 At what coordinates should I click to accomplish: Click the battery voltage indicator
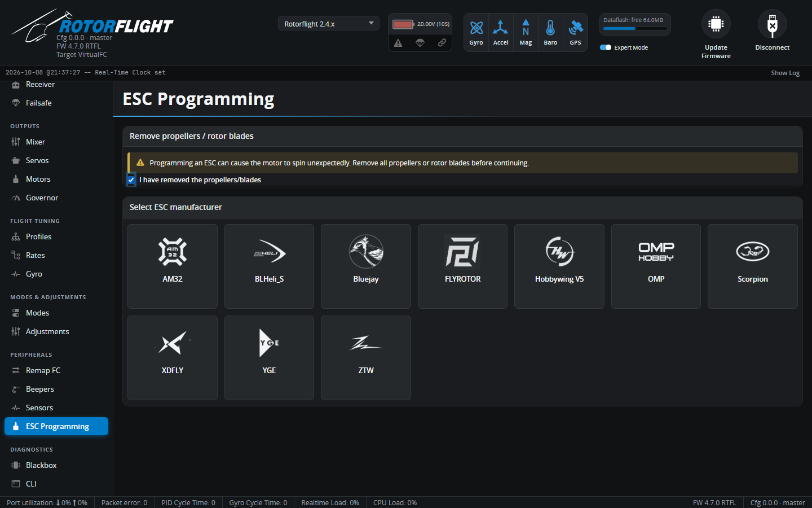pyautogui.click(x=421, y=24)
